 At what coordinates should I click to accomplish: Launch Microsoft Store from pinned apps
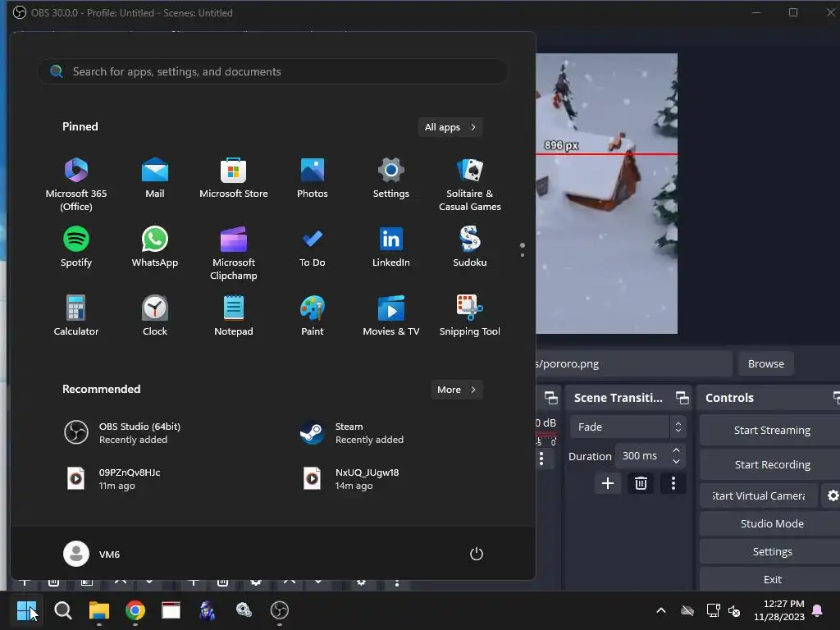click(x=234, y=178)
